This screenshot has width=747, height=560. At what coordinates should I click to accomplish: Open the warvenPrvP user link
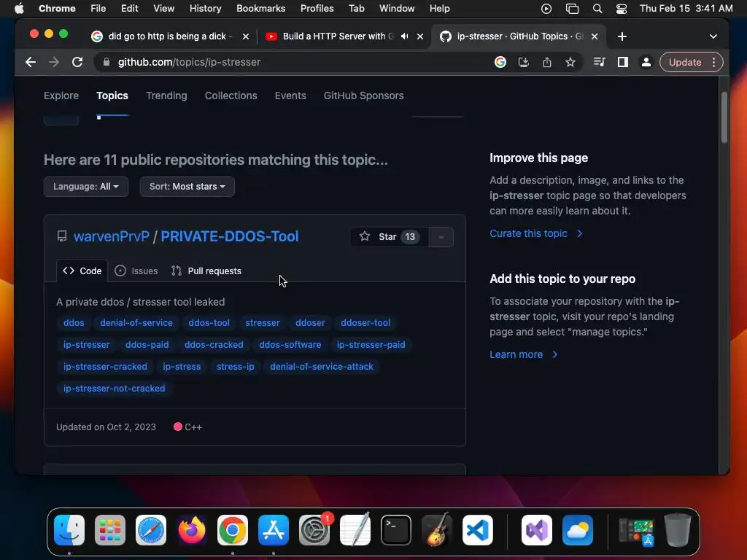pyautogui.click(x=112, y=237)
